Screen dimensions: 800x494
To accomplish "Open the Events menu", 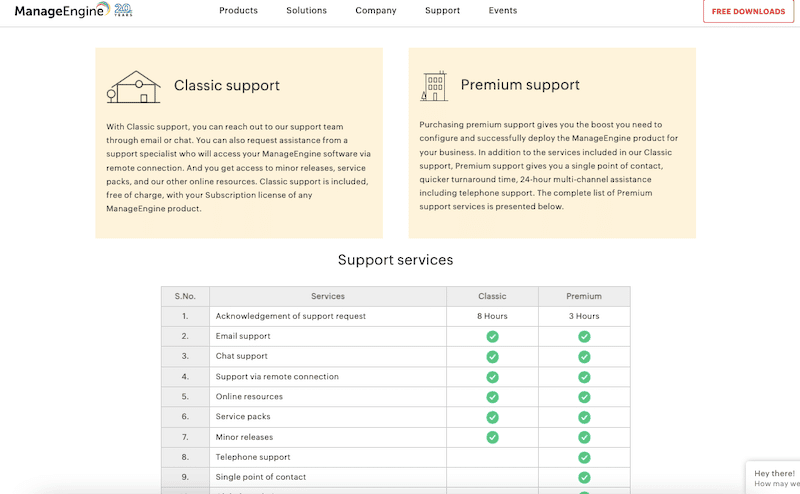I will pyautogui.click(x=503, y=10).
